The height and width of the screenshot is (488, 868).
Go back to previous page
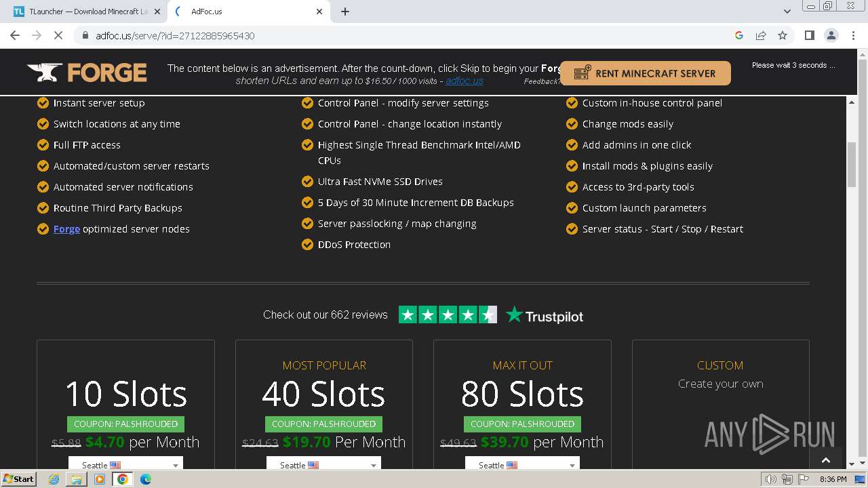tap(15, 35)
